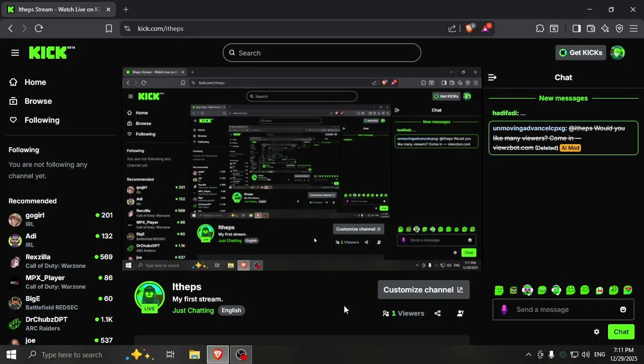Click the follow/user icon beside share
Viewport: 644px width, 364px height.
(460, 313)
